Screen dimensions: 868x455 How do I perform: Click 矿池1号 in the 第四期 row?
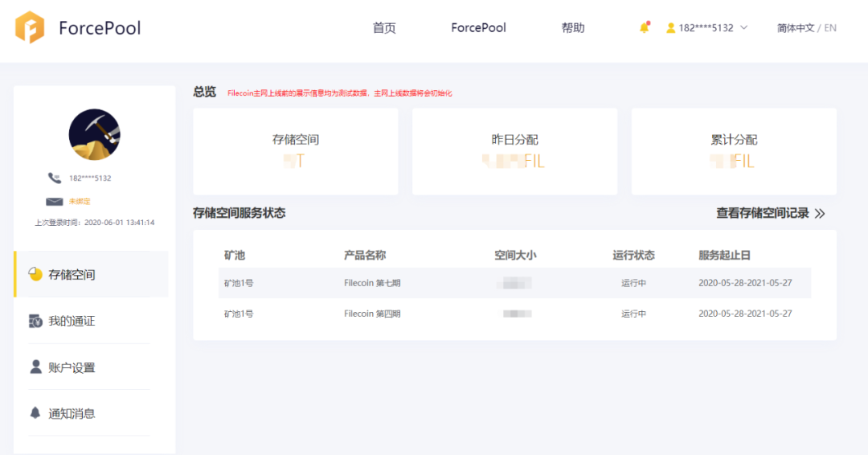click(x=239, y=314)
